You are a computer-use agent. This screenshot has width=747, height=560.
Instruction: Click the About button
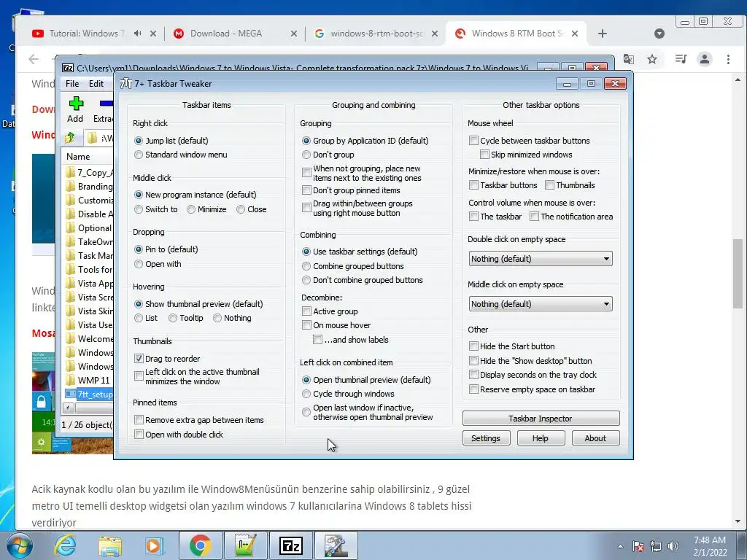(x=595, y=438)
